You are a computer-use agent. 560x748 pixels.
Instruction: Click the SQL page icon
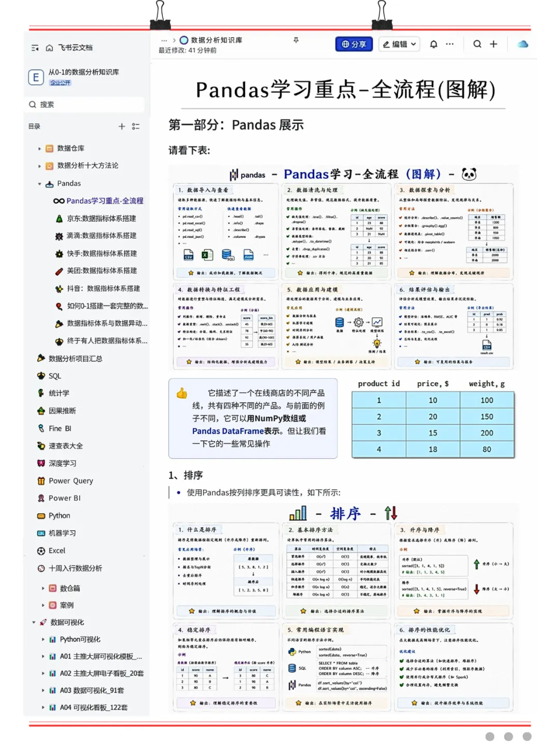41,376
